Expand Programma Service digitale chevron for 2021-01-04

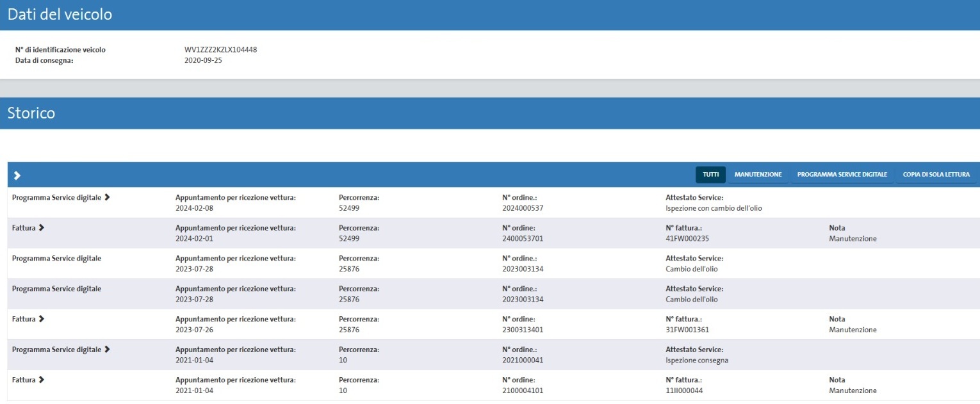(x=107, y=350)
